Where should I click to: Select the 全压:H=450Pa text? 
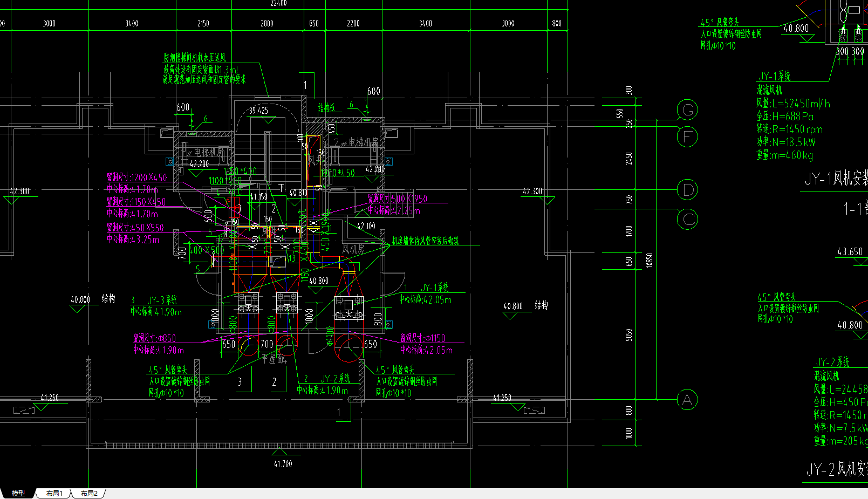pyautogui.click(x=840, y=402)
